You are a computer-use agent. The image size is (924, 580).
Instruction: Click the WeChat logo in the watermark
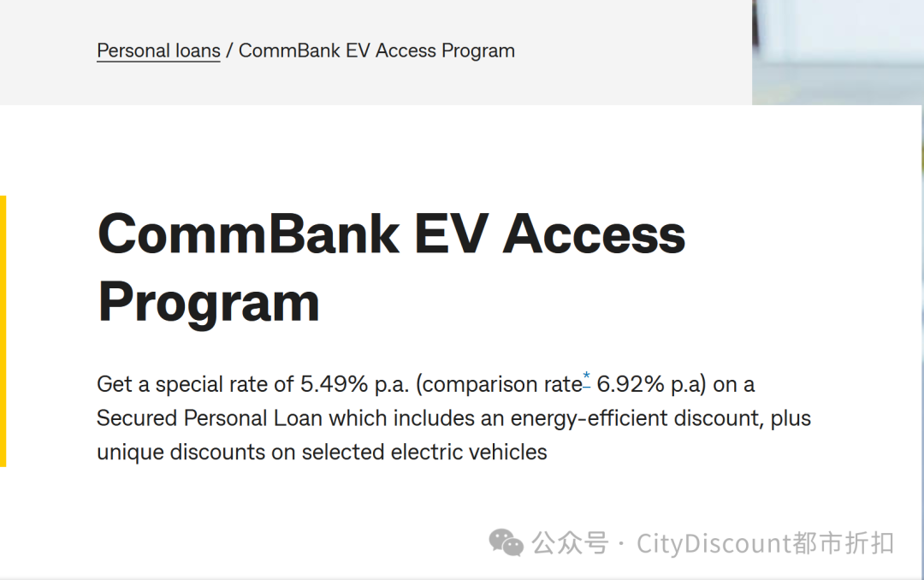[x=506, y=543]
